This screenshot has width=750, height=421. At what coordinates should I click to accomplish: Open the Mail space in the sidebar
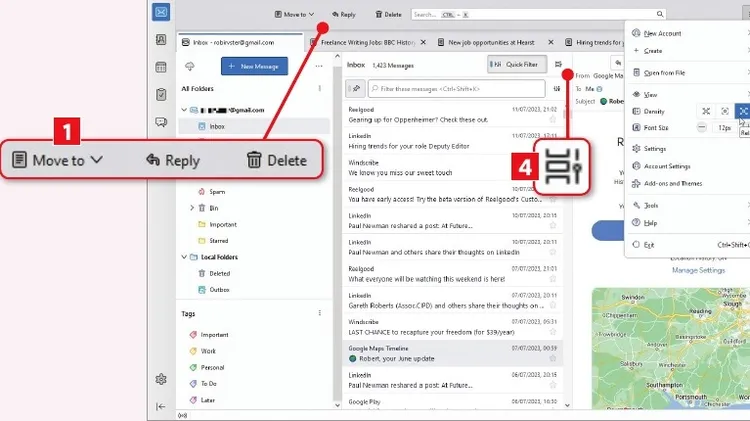(161, 12)
